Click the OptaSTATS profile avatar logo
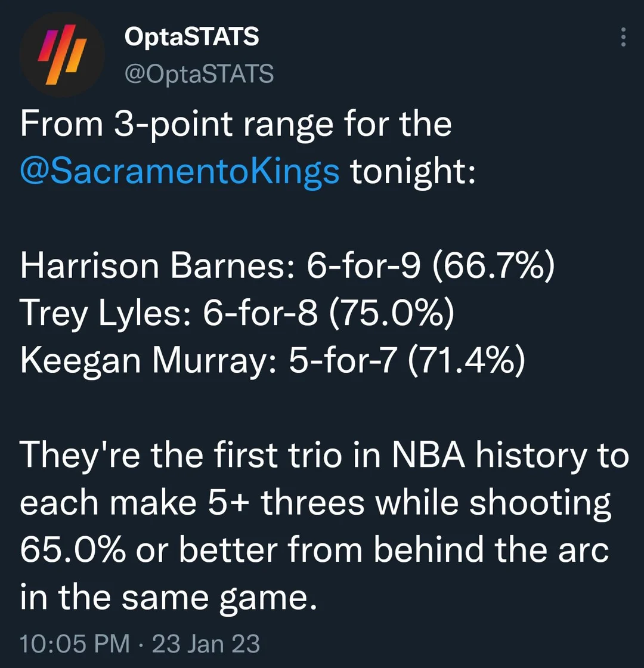The width and height of the screenshot is (644, 668). click(62, 55)
